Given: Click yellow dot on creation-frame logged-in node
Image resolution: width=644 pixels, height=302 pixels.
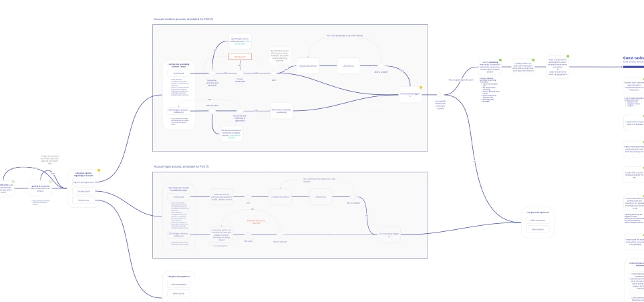Looking at the screenshot, I should tap(421, 88).
